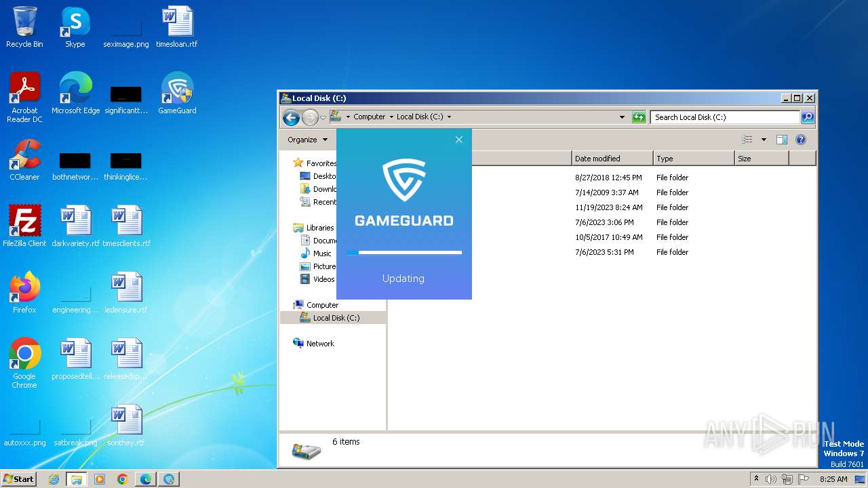Image resolution: width=868 pixels, height=488 pixels.
Task: Open the volume speaker tray icon
Action: (771, 479)
